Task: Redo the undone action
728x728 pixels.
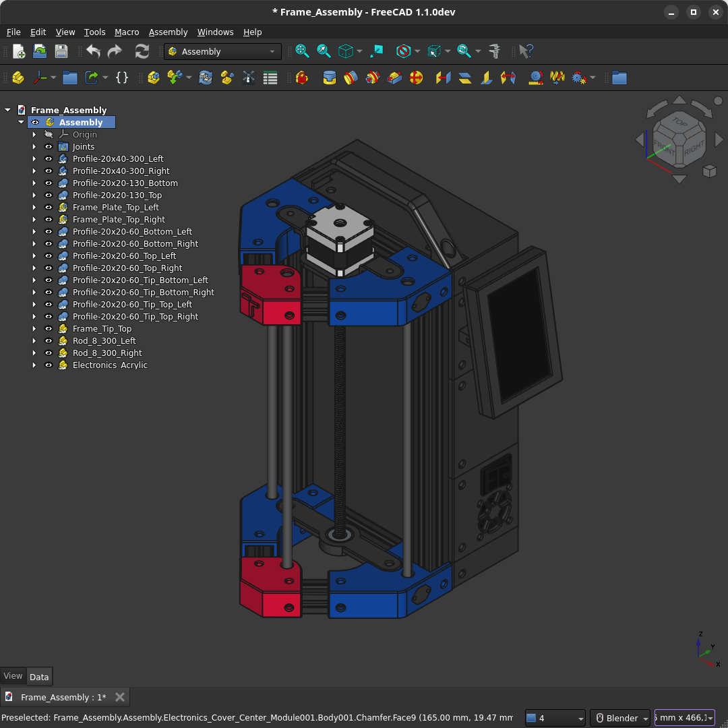Action: [x=115, y=51]
